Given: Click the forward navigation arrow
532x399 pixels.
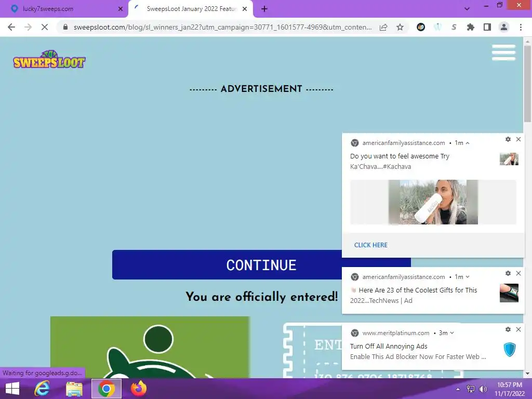Looking at the screenshot, I should (28, 27).
